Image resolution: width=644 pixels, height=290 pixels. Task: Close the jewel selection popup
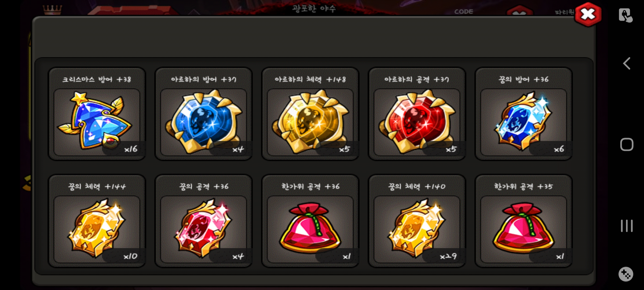(x=588, y=15)
